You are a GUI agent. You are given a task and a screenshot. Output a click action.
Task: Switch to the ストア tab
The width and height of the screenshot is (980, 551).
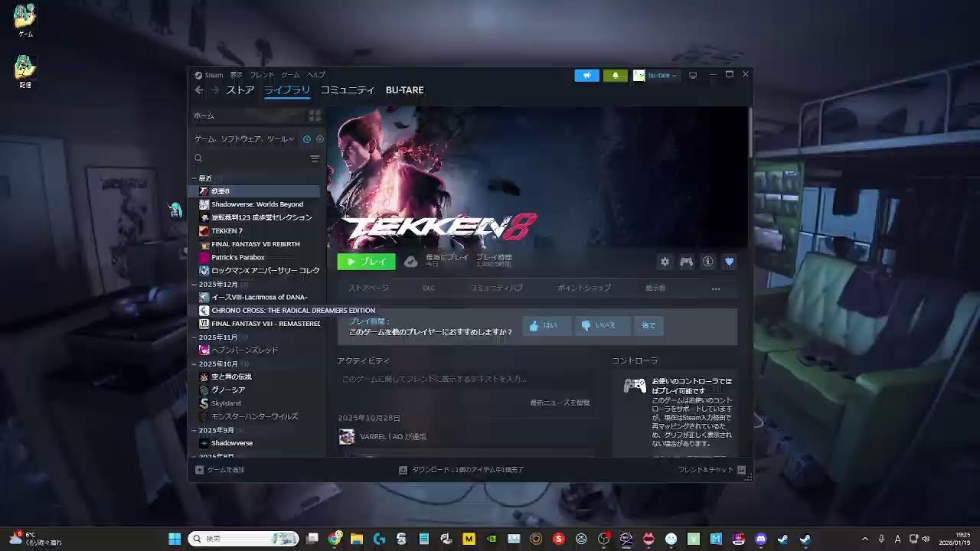[240, 90]
